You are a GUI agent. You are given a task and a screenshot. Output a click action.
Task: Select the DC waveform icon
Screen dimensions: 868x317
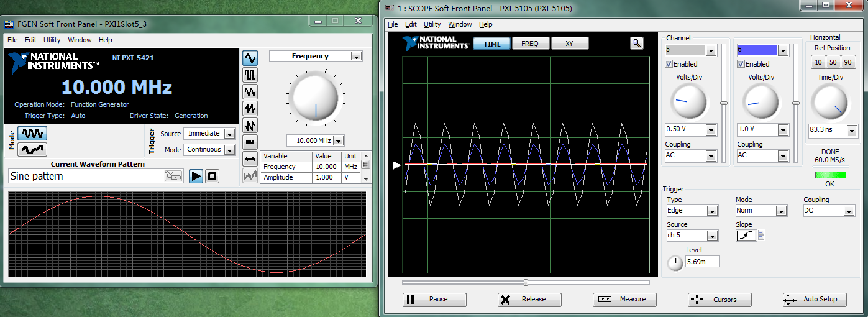[x=250, y=142]
